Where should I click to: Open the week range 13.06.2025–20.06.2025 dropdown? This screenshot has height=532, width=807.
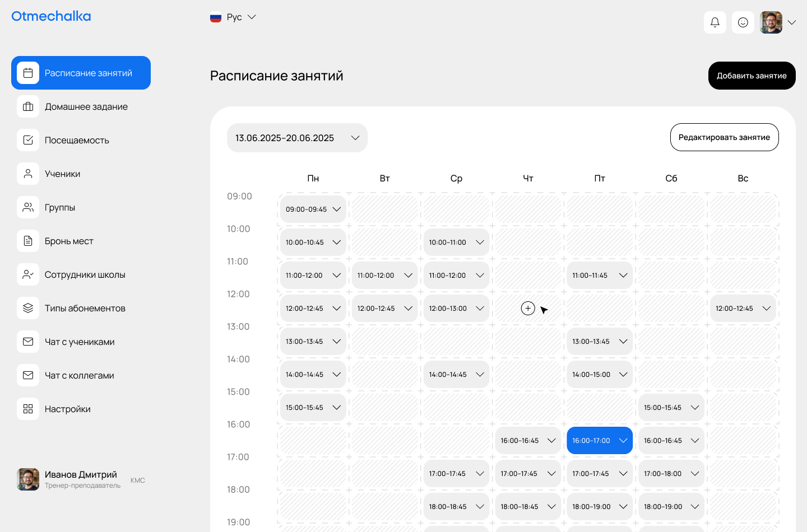297,137
